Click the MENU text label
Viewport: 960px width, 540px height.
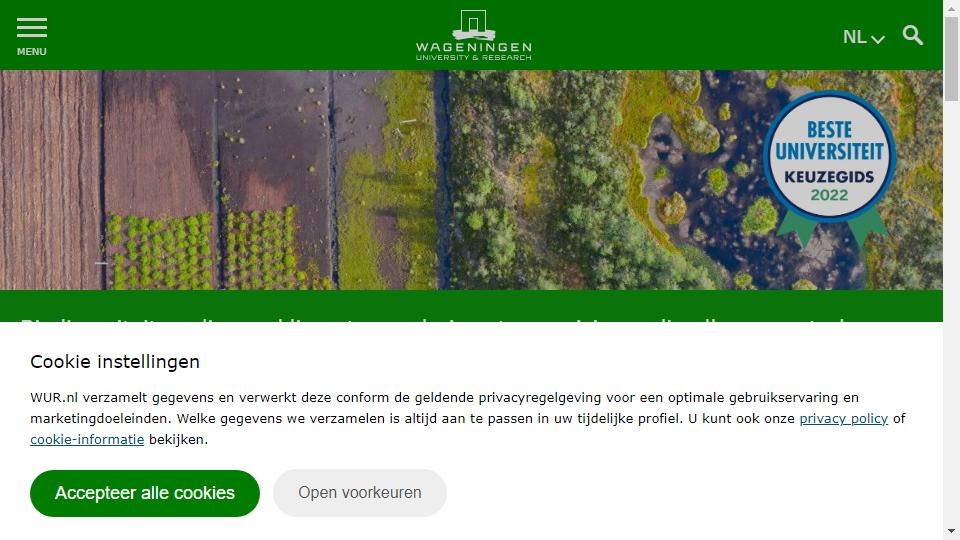pos(32,52)
